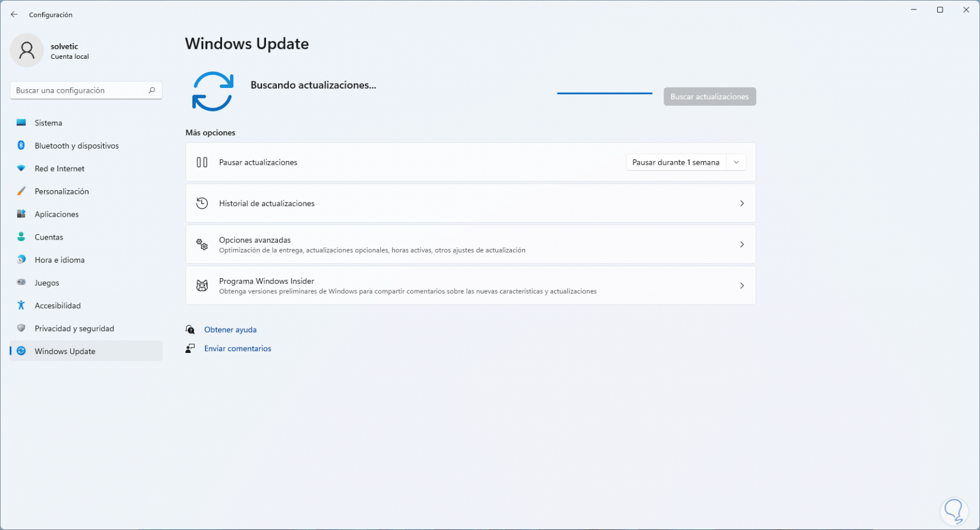
Task: Maximize the Configuración window
Action: pos(940,10)
